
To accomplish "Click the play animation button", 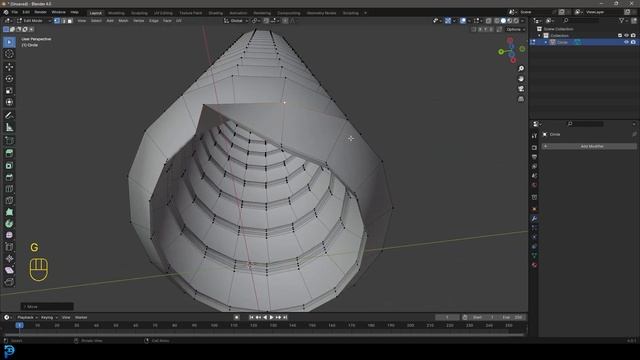I will tap(272, 317).
